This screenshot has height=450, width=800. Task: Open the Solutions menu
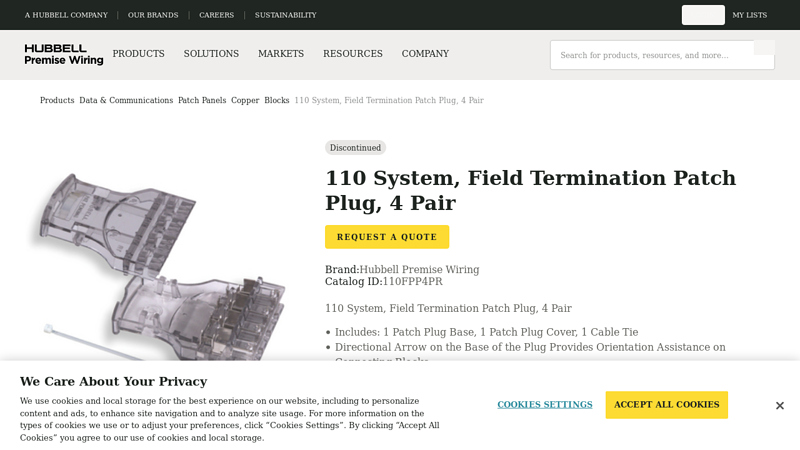pyautogui.click(x=211, y=54)
